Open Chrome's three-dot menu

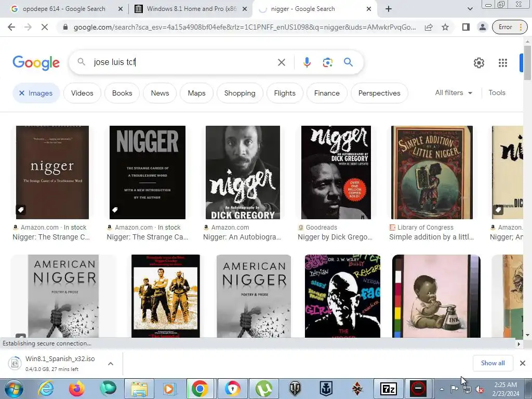pos(521,27)
